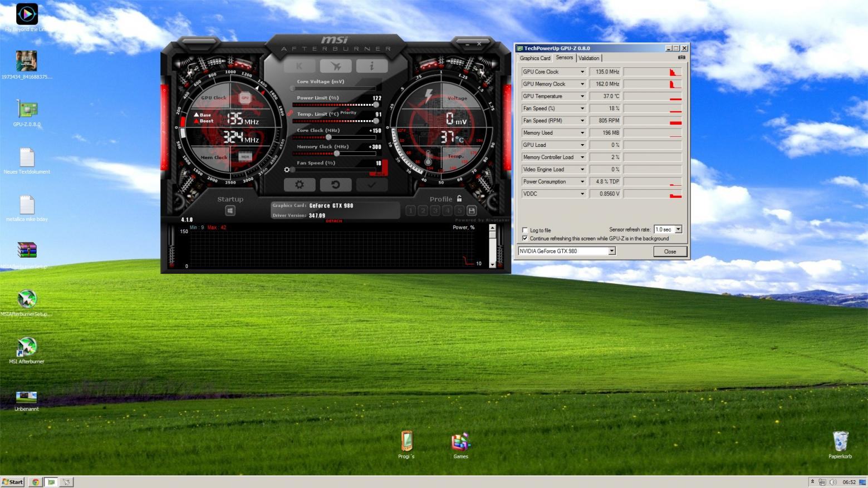Select the Neues Textdokument desktop file
Viewport: 868px width, 488px height.
[x=26, y=161]
